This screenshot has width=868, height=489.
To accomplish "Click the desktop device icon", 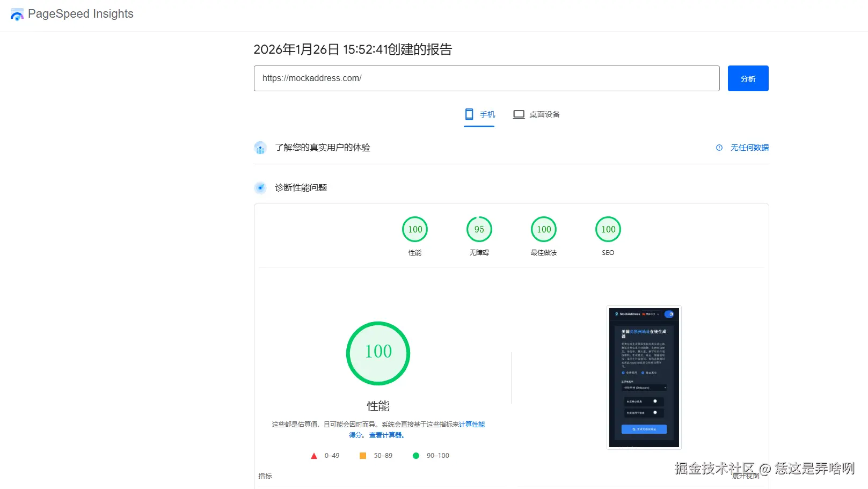I will 519,114.
